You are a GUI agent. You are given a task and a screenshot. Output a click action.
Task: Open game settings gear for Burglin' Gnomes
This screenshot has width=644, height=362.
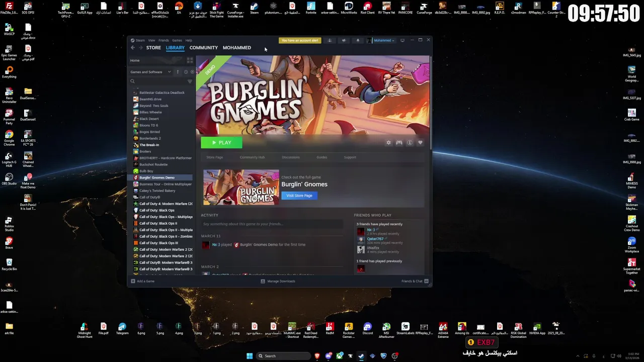388,143
